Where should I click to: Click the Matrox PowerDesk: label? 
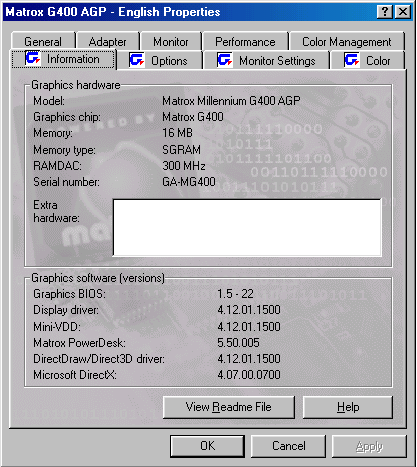[79, 343]
